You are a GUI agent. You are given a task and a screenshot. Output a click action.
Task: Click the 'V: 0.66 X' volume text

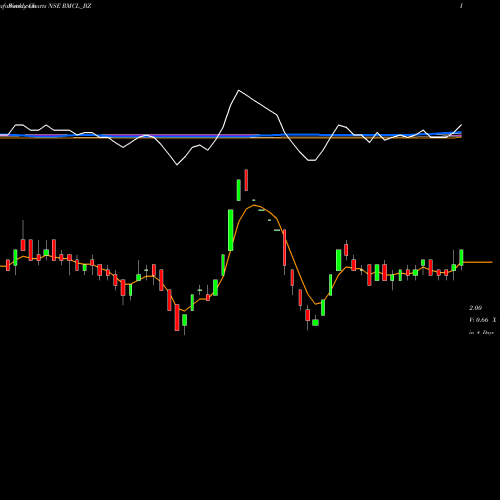point(482,320)
